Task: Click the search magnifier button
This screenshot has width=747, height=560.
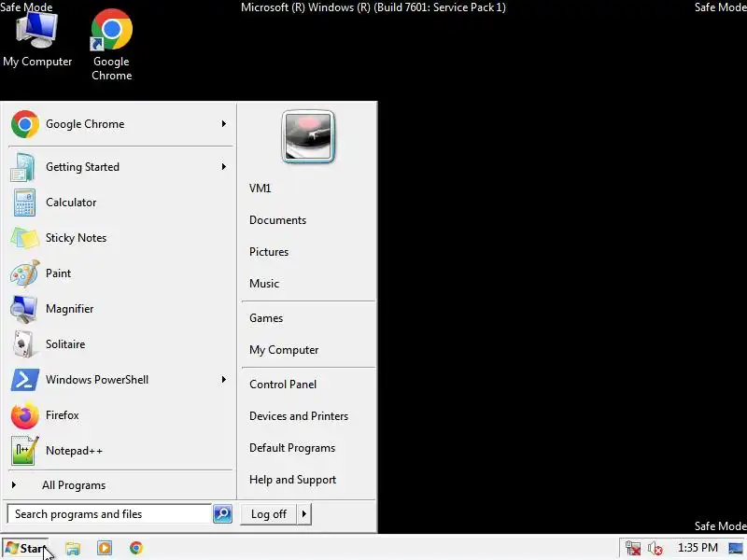Action: (222, 514)
